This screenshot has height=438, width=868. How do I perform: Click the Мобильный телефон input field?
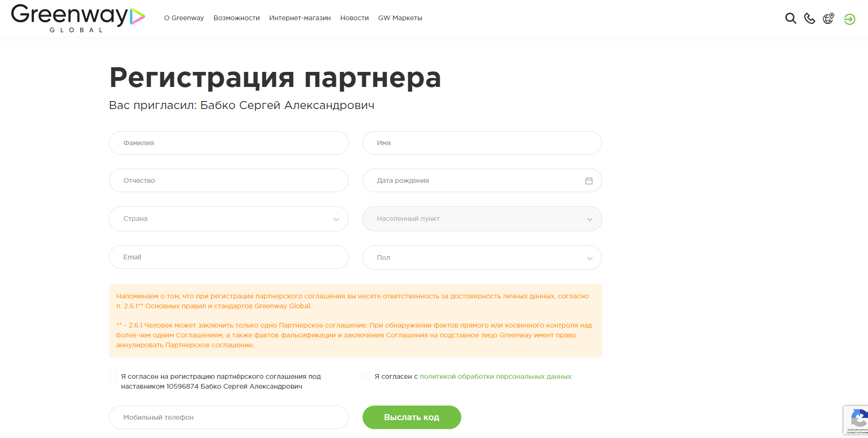228,417
